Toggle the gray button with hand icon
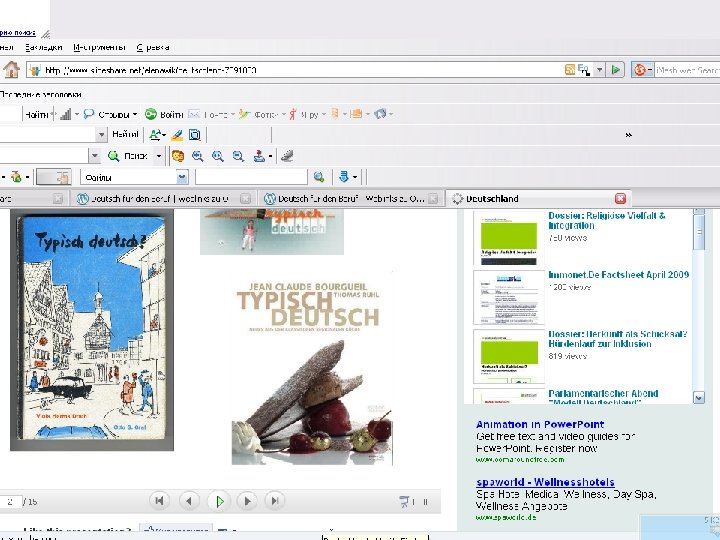 tap(54, 177)
